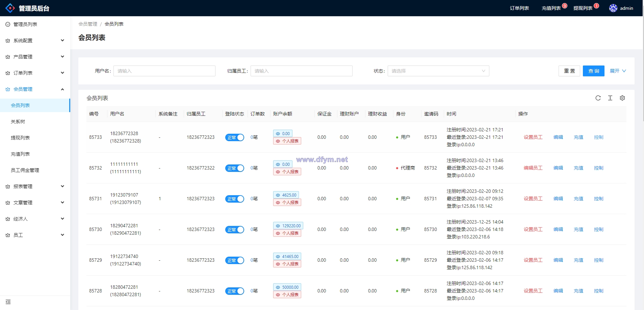644x310 pixels.
Task: Click 充值 for user 85730
Action: [578, 229]
